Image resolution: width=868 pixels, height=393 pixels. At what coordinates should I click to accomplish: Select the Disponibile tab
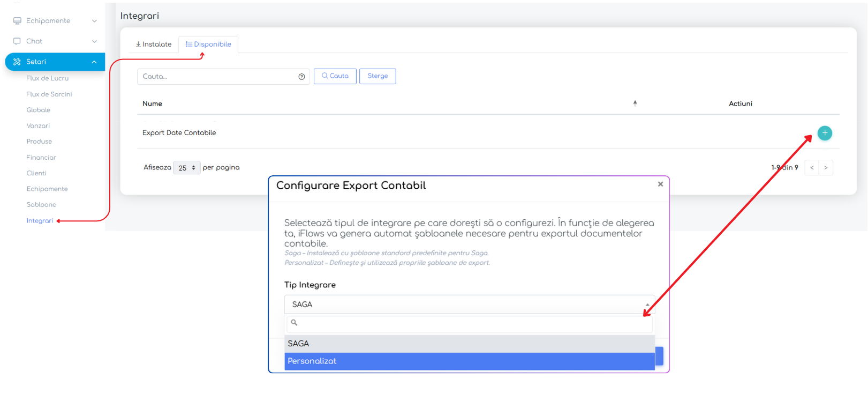(208, 45)
